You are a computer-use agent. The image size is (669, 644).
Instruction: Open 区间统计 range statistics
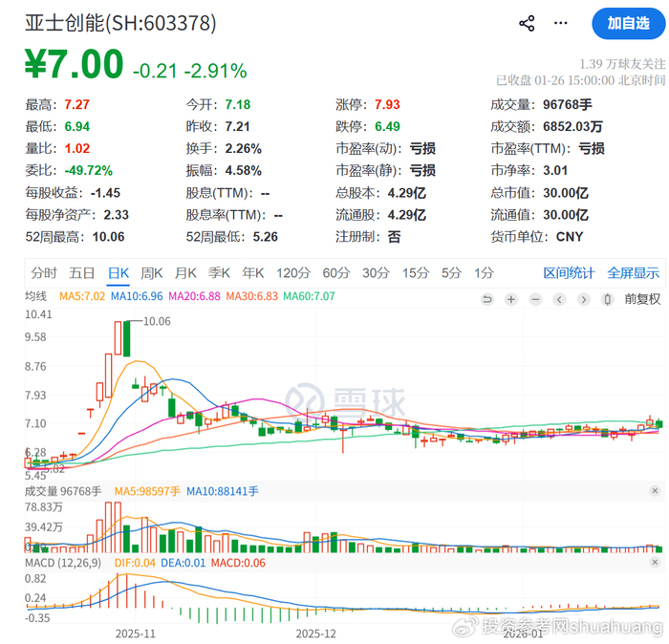pos(569,273)
